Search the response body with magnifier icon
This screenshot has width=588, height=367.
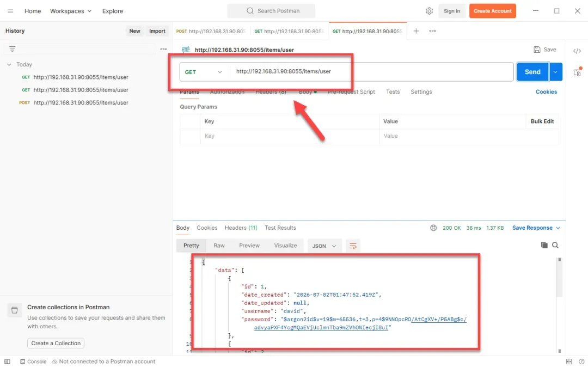click(555, 245)
